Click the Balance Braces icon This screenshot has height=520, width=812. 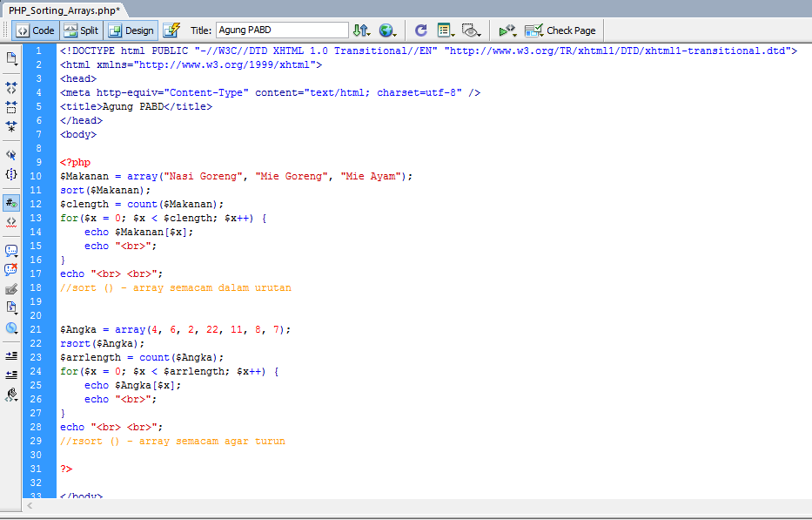point(11,174)
